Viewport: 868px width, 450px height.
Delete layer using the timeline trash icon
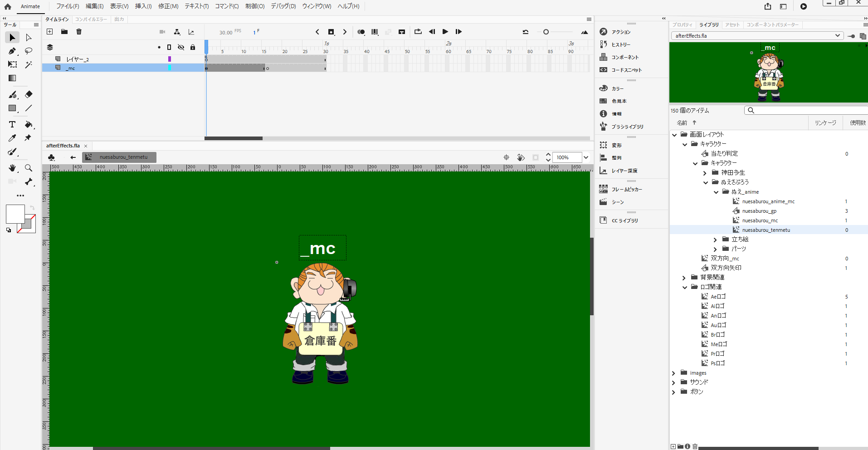coord(79,32)
